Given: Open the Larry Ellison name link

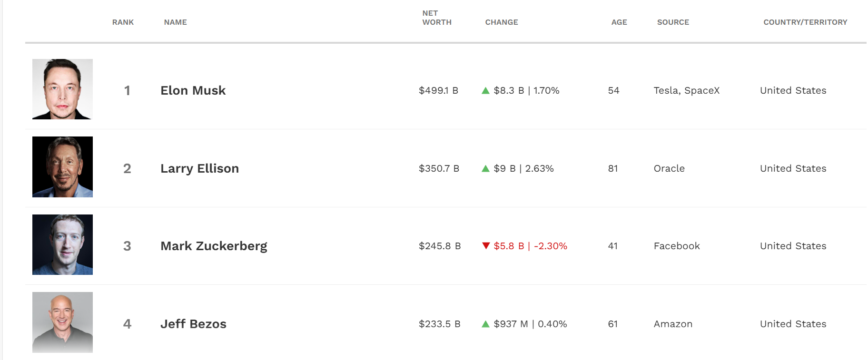Looking at the screenshot, I should [x=199, y=168].
